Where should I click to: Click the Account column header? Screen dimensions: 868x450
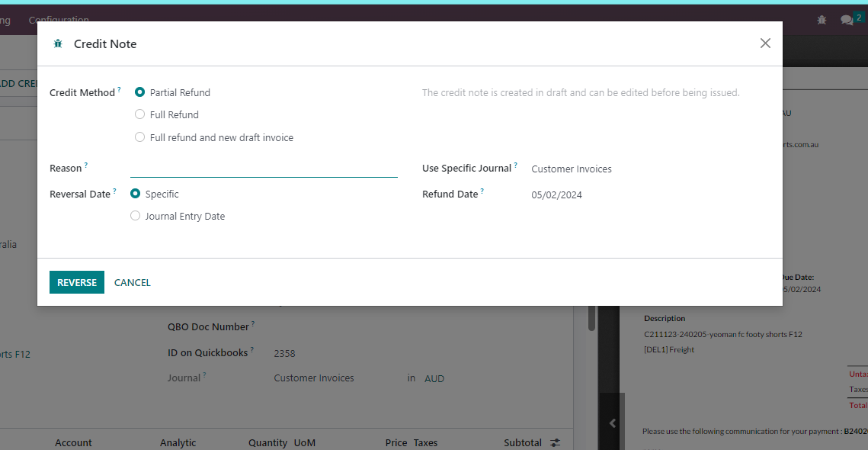(x=73, y=443)
